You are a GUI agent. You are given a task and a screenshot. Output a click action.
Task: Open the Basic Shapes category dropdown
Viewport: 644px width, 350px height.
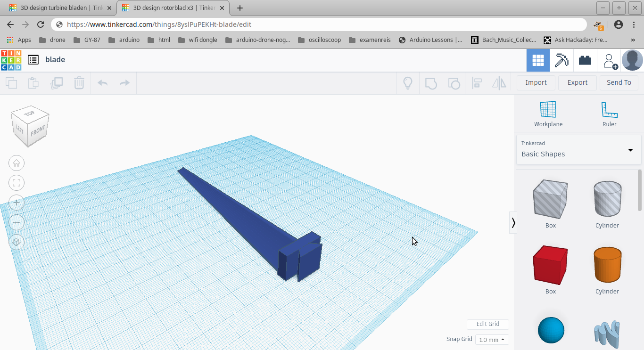coord(578,149)
